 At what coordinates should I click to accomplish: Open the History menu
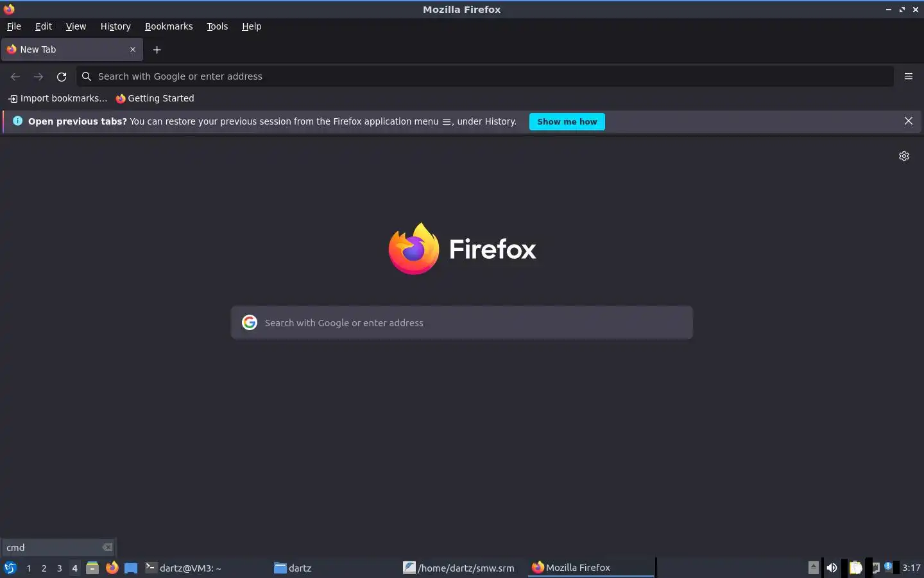click(116, 26)
